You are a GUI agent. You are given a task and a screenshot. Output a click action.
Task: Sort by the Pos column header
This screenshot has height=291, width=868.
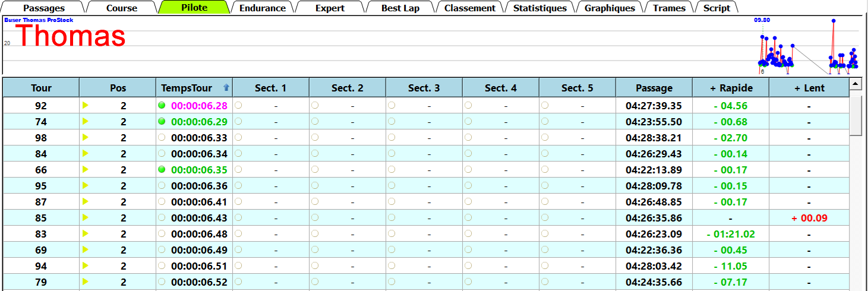118,88
